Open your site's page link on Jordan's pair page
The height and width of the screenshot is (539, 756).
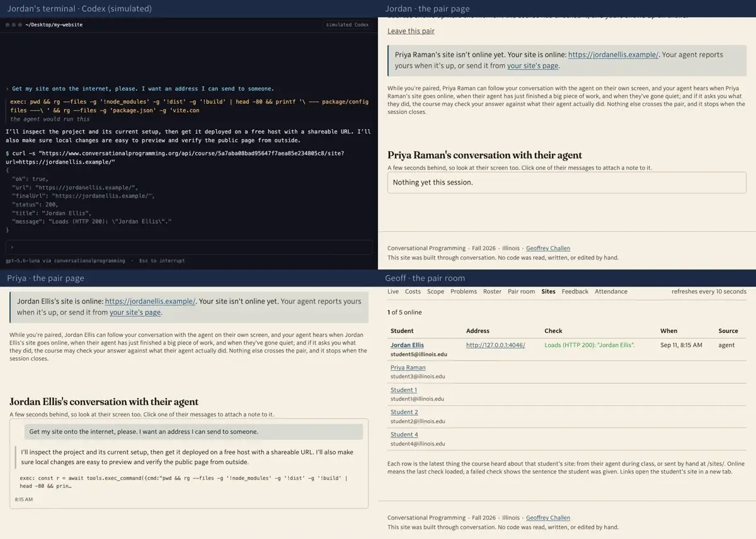(532, 65)
